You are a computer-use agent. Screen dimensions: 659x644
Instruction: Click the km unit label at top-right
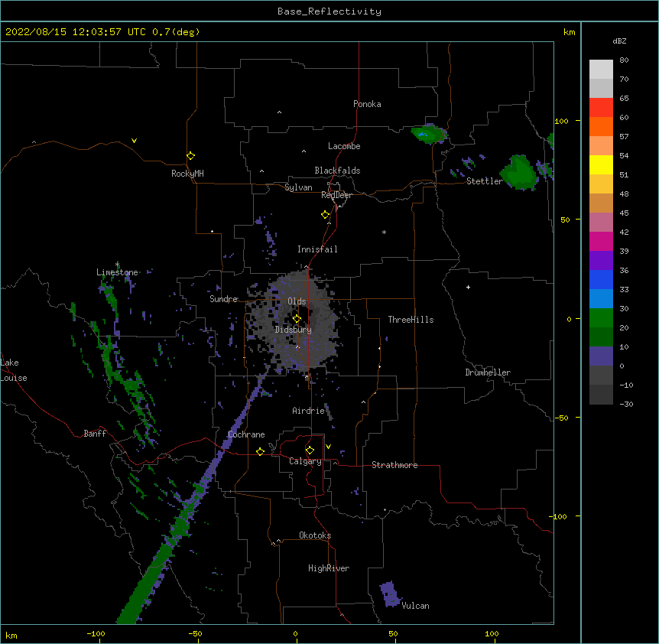[569, 32]
